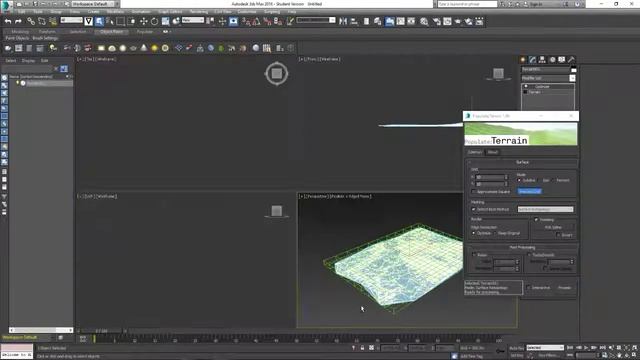Open Render Setup icon

(x=436, y=21)
